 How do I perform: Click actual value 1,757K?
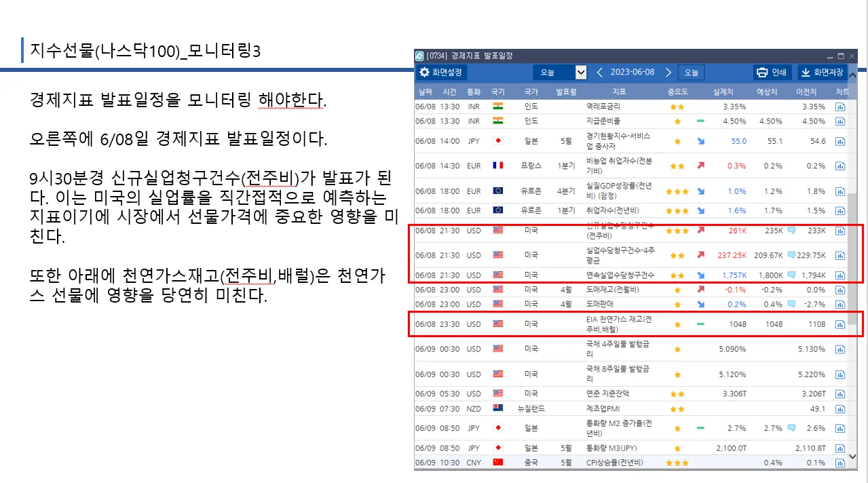734,275
